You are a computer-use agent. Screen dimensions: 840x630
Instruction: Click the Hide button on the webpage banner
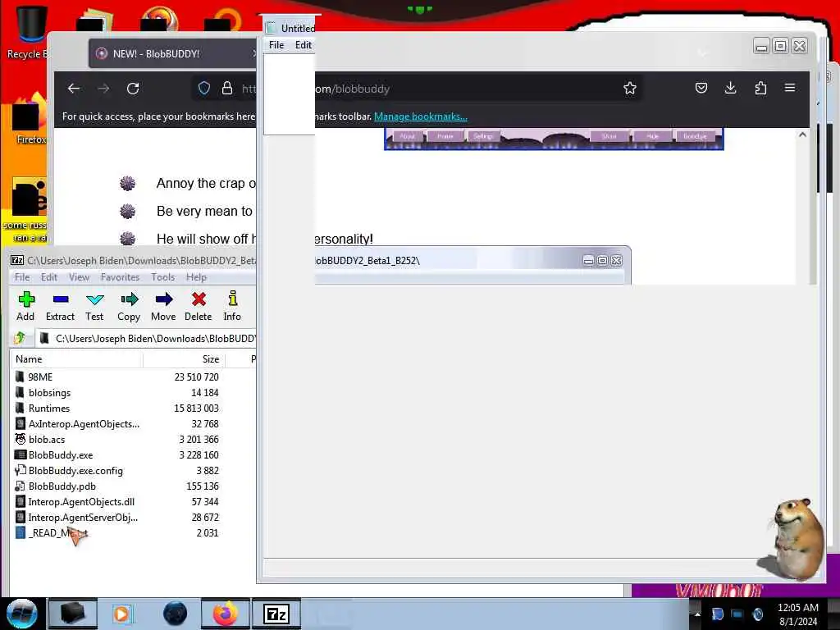click(x=652, y=136)
